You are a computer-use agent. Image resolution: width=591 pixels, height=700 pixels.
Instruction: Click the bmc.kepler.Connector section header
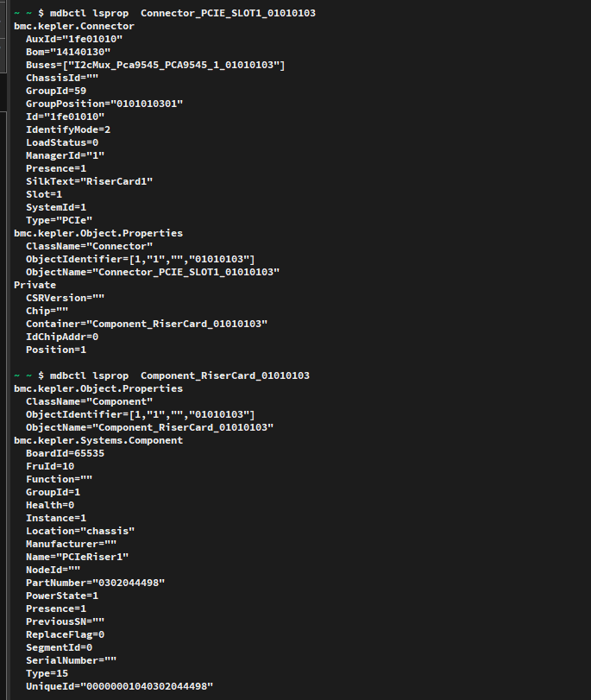[74, 26]
